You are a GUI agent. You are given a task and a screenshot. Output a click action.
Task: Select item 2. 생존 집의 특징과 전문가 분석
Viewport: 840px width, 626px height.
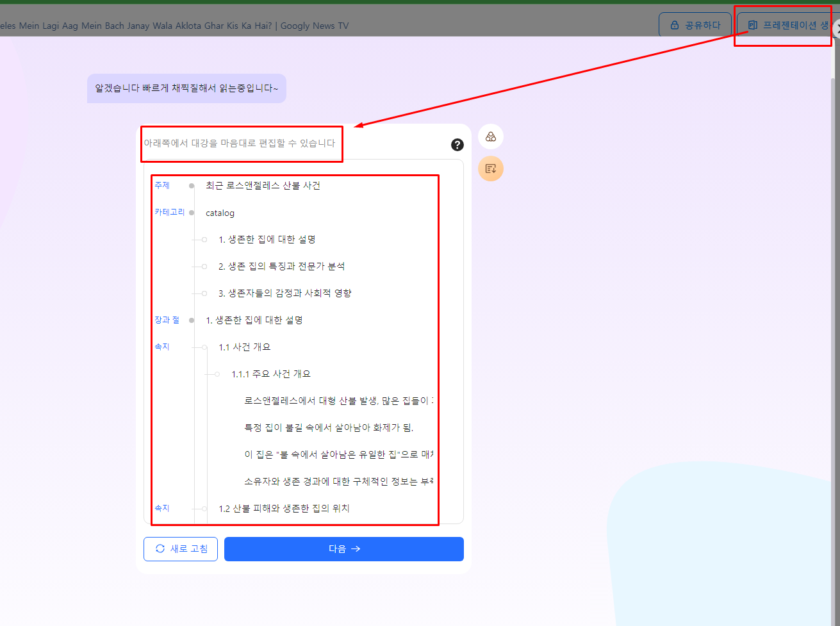[282, 267]
